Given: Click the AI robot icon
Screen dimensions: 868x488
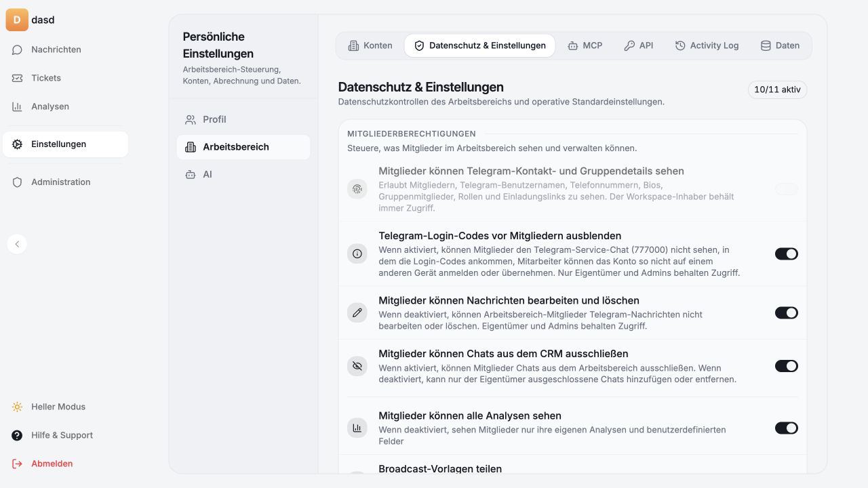Looking at the screenshot, I should pyautogui.click(x=191, y=175).
